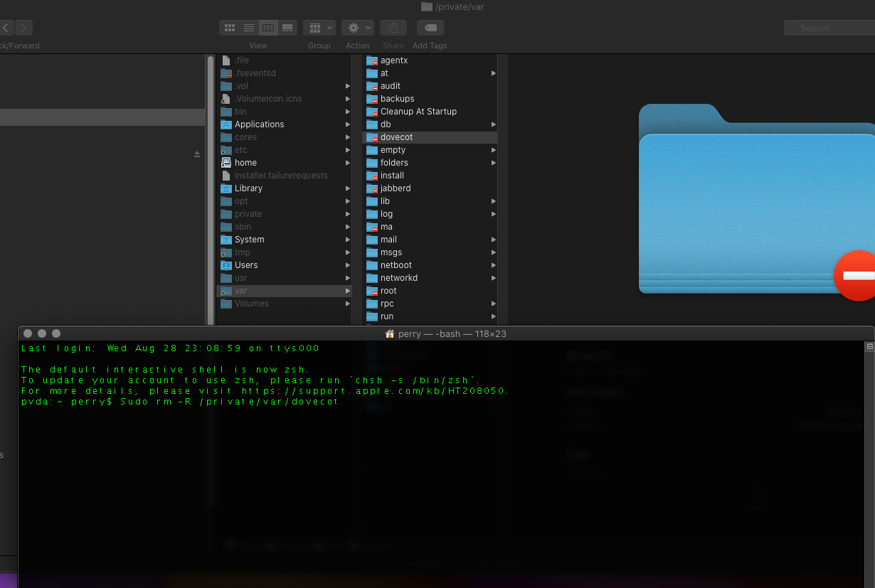Image resolution: width=875 pixels, height=588 pixels.
Task: Click the dovecot folder icon
Action: point(371,137)
